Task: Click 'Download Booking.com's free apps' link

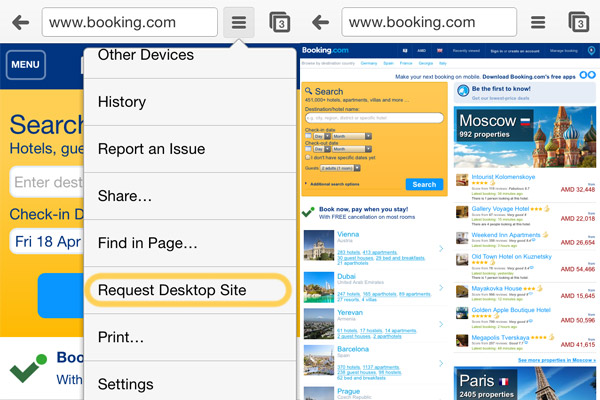Action: tap(528, 77)
